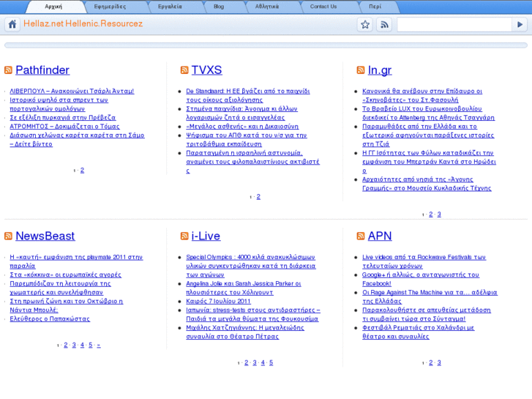Click RSS icon next to i-Live

(x=184, y=236)
